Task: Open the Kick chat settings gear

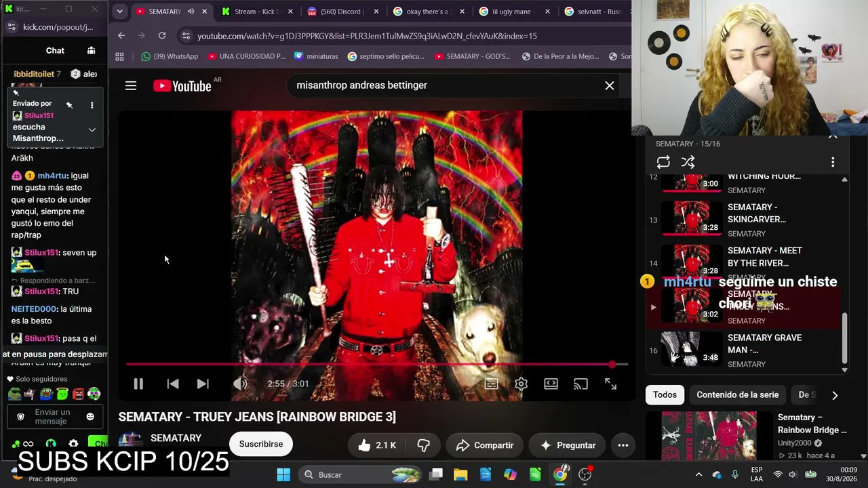Action: point(73,445)
